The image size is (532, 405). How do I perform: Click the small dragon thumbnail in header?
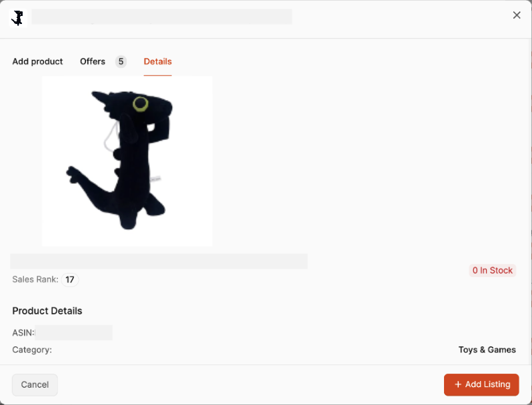tap(18, 18)
